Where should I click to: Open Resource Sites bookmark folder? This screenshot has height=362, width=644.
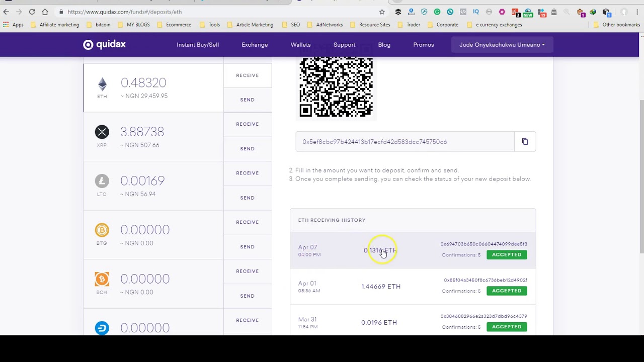click(370, 25)
